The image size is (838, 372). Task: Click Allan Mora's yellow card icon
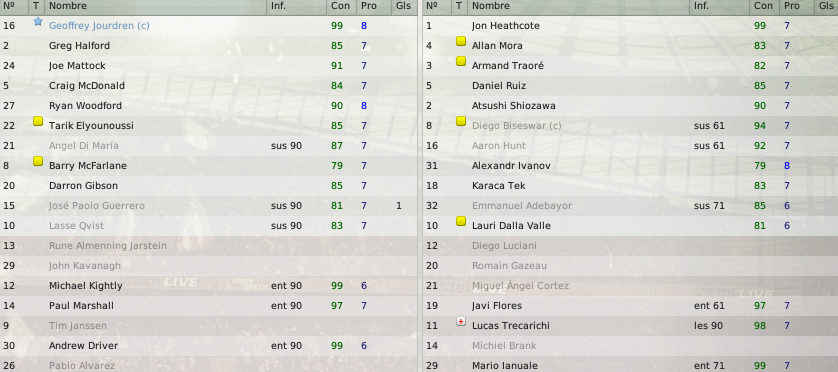click(461, 41)
